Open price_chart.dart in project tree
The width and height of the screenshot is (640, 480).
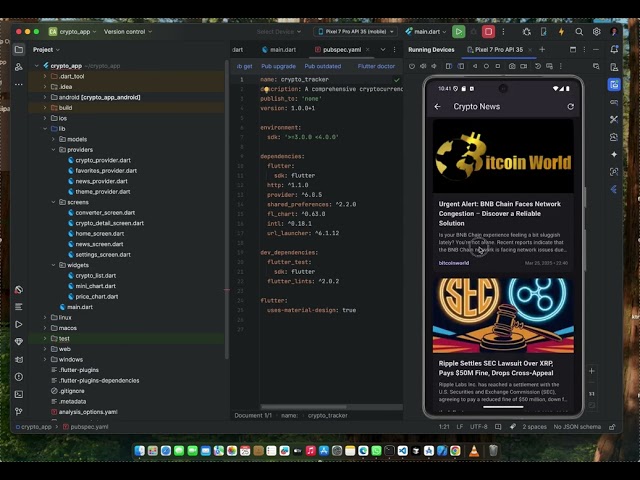[96, 296]
